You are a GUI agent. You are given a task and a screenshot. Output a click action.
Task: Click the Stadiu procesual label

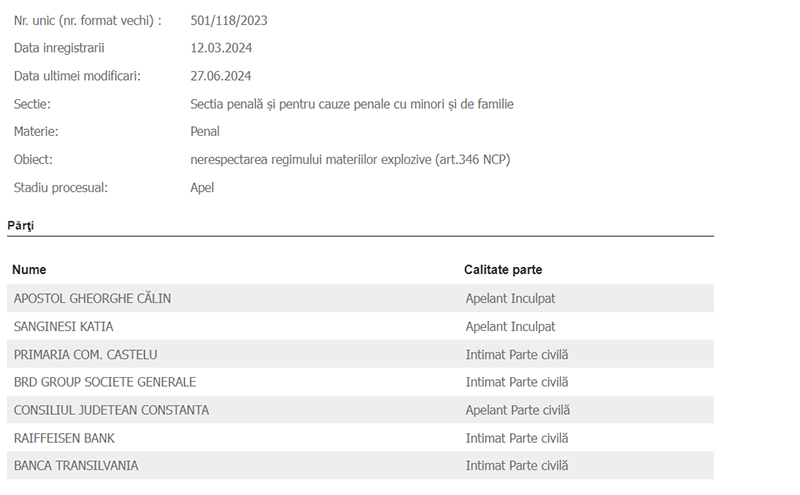(60, 188)
